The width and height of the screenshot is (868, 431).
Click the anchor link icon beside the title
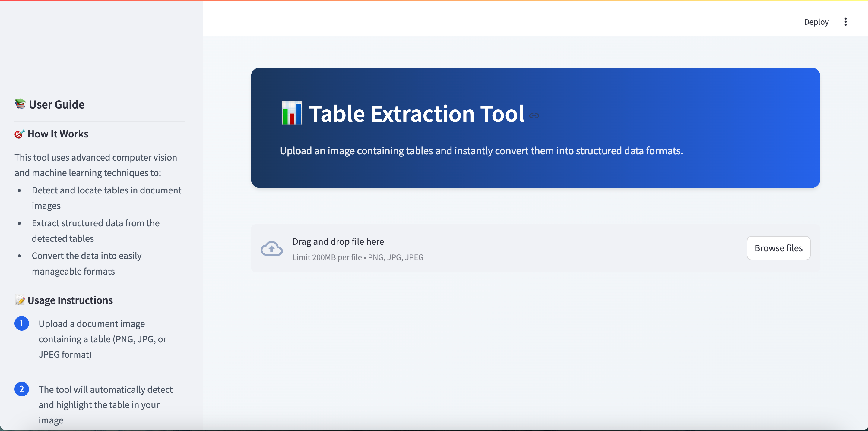click(534, 116)
